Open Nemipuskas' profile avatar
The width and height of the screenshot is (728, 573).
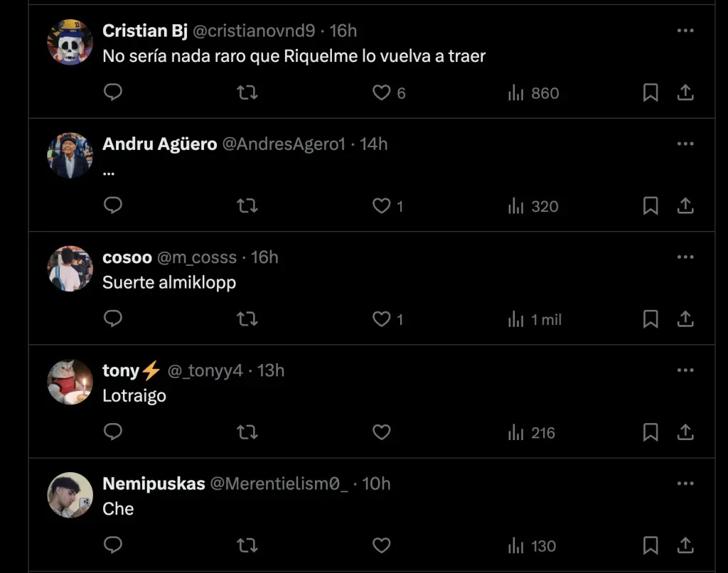[70, 495]
